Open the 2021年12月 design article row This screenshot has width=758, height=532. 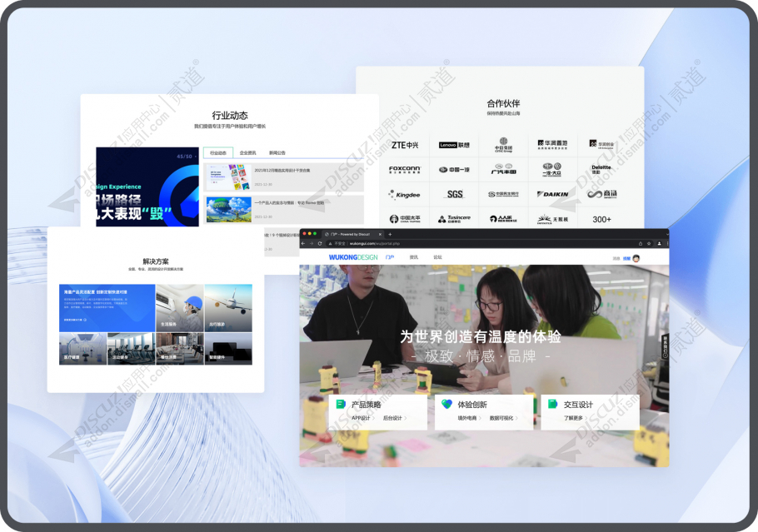tap(284, 177)
